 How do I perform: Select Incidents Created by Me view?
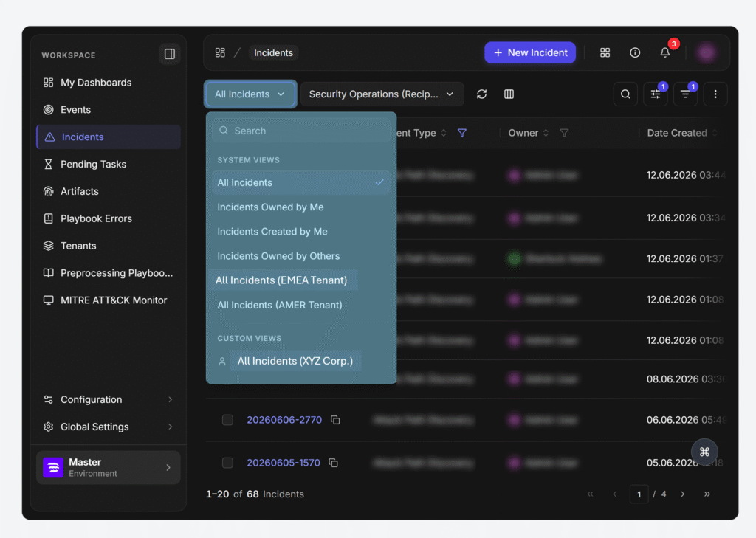(301, 232)
